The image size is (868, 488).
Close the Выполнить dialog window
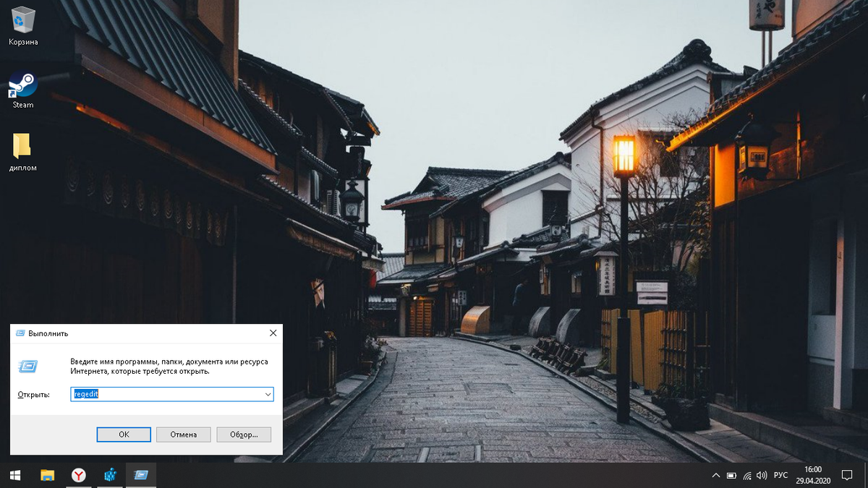[x=273, y=333]
